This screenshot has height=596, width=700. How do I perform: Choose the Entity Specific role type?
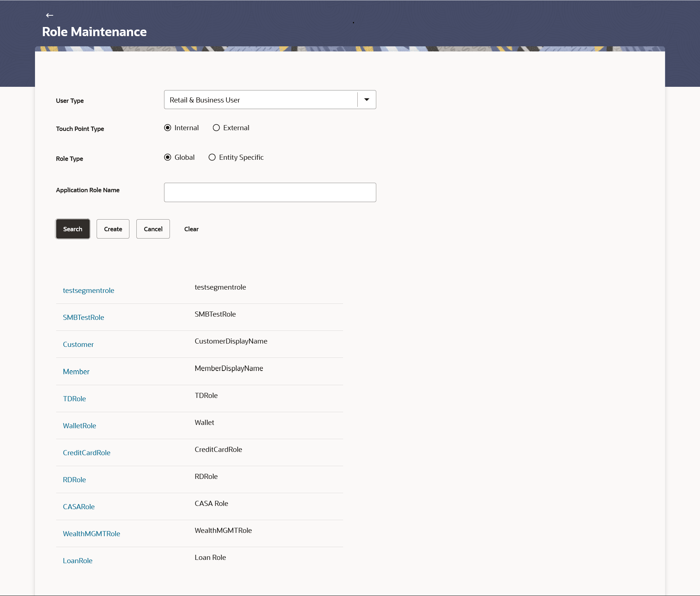(212, 157)
